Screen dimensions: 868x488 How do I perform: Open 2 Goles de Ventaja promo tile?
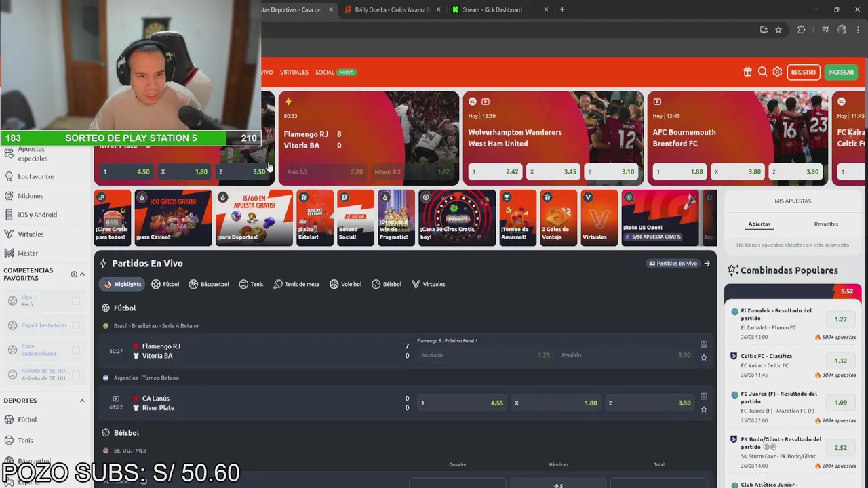point(559,218)
